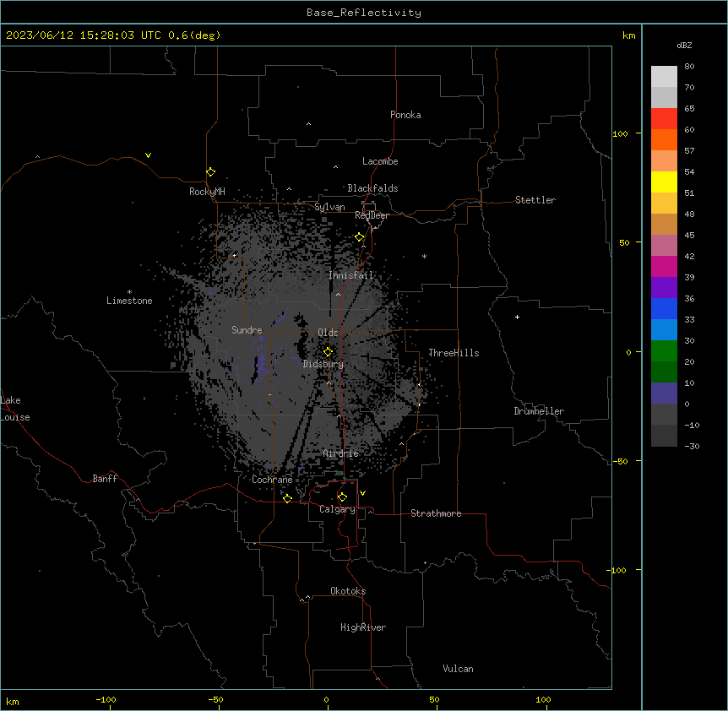Click the RockyMH label
Image resolution: width=728 pixels, height=711 pixels.
[207, 191]
